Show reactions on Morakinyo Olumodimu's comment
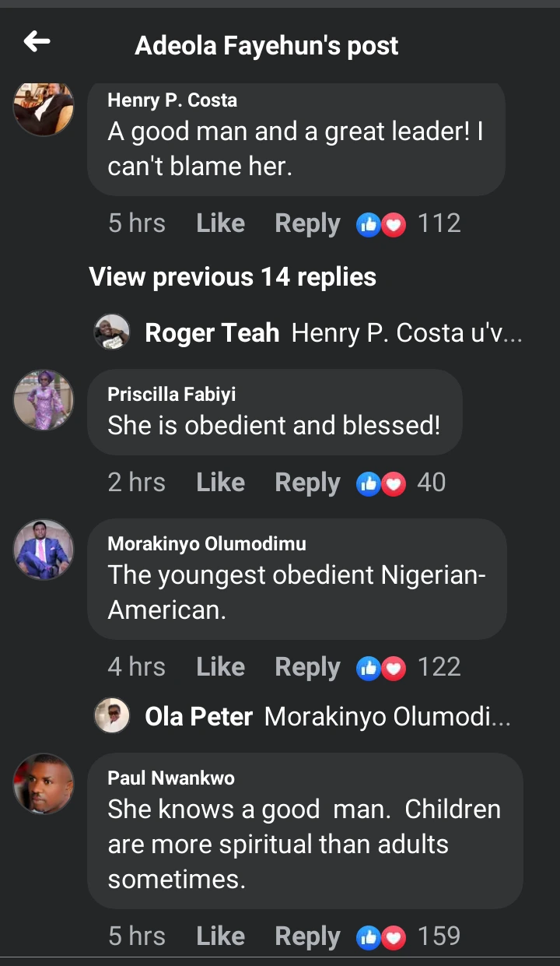This screenshot has width=560, height=966. (x=408, y=667)
